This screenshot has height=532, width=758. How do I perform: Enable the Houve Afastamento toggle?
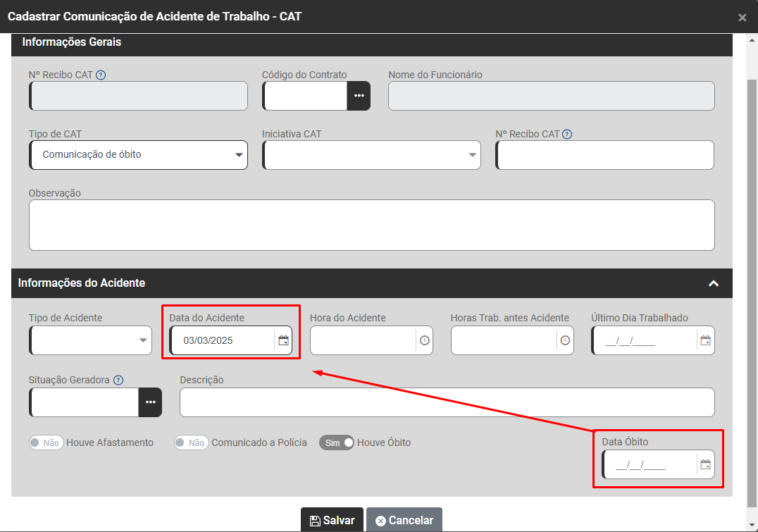(46, 443)
